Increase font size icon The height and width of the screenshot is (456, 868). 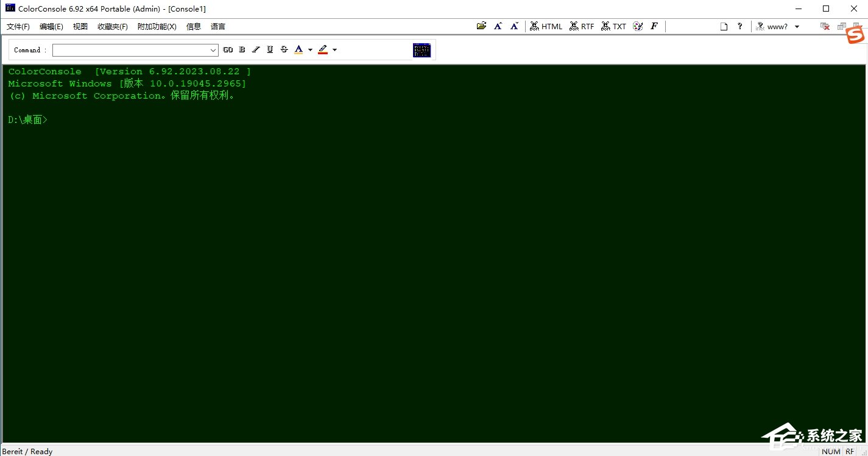pos(498,26)
